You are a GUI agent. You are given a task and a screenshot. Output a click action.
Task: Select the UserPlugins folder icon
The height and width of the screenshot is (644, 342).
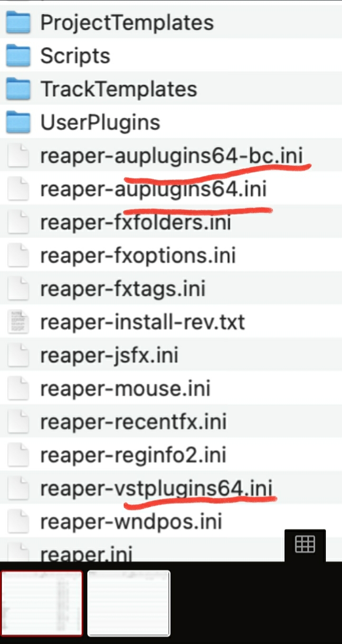[x=19, y=123]
